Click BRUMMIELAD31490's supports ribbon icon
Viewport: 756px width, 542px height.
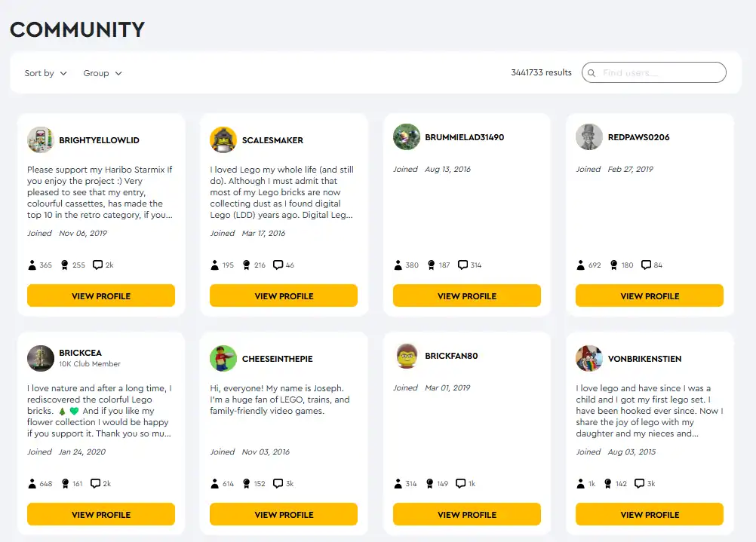click(432, 265)
